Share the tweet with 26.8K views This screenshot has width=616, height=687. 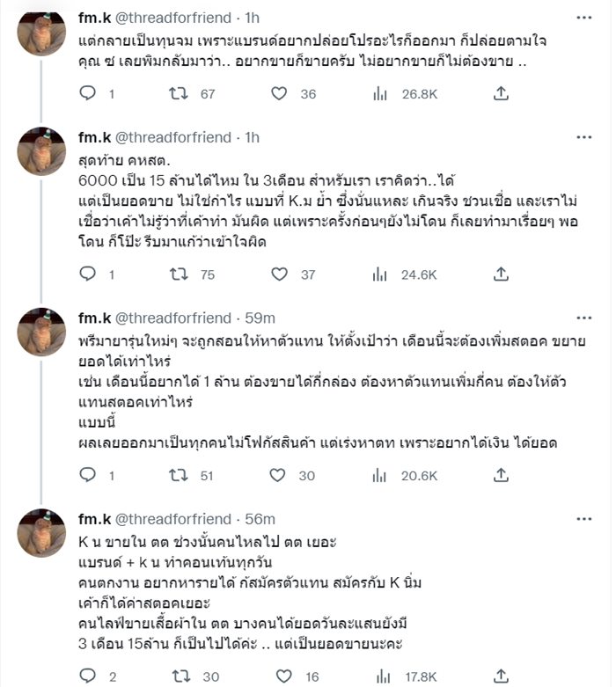(x=501, y=93)
